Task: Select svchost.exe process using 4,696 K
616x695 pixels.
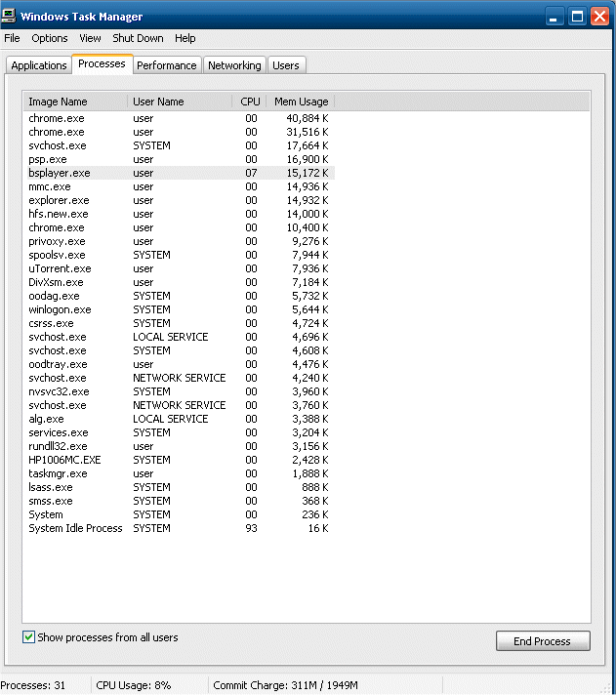Action: (x=179, y=337)
